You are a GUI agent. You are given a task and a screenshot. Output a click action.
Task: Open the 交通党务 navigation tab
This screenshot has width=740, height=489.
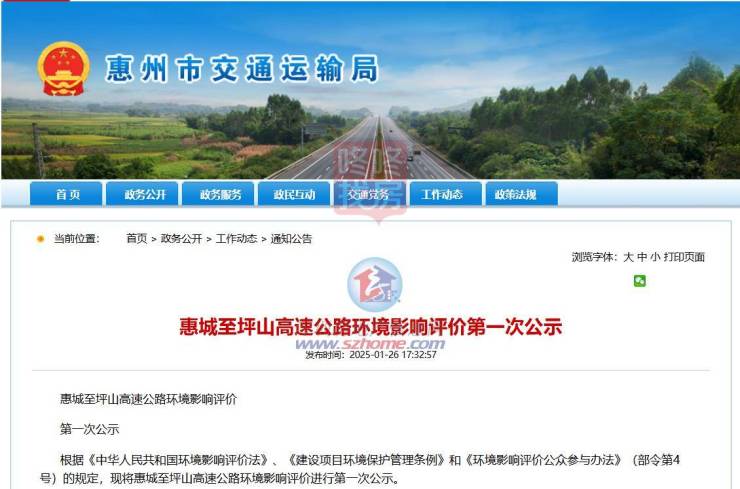click(370, 194)
